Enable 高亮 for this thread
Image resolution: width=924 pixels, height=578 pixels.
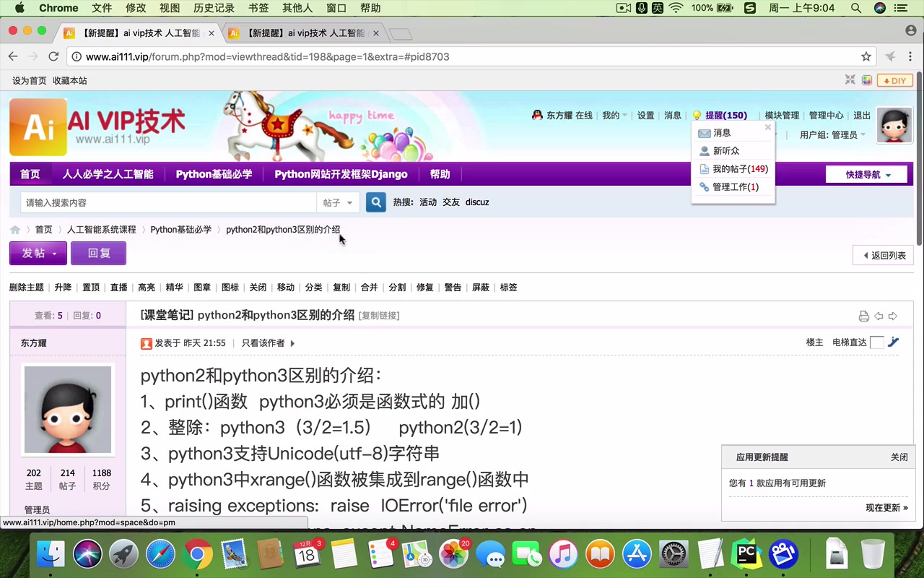coord(146,287)
